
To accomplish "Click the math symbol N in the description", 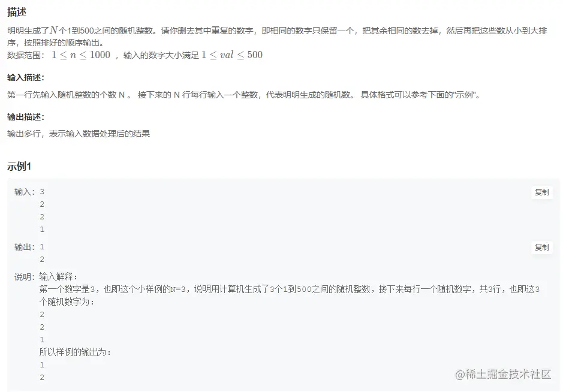I will click(x=54, y=30).
